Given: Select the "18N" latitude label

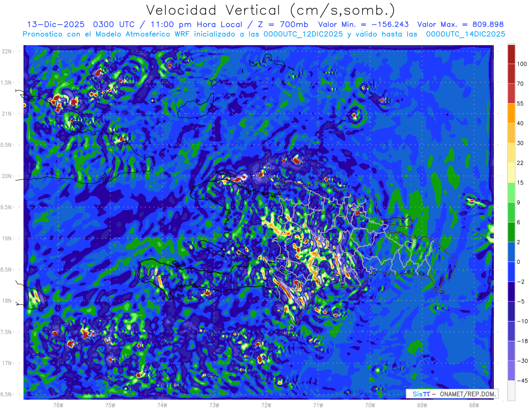Looking at the screenshot, I should point(7,301).
